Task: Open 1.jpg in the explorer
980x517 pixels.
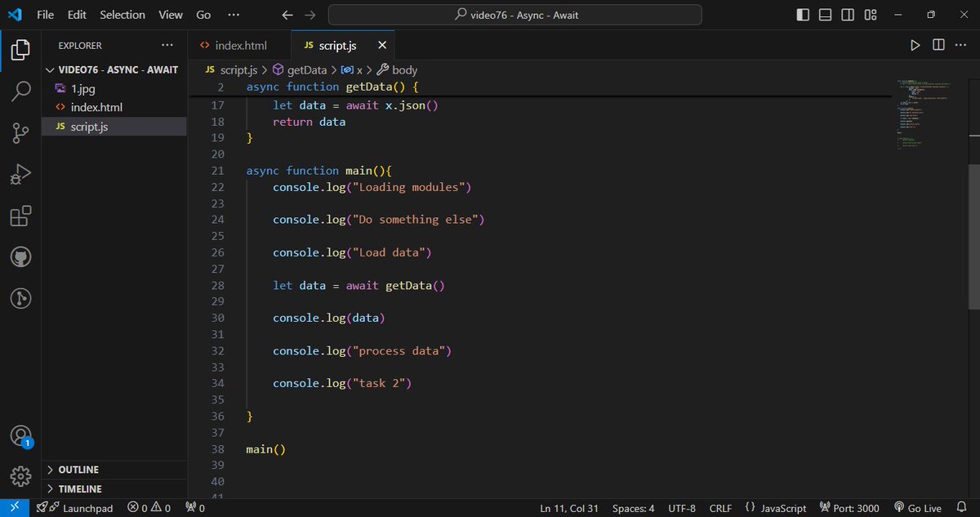Action: tap(114, 88)
